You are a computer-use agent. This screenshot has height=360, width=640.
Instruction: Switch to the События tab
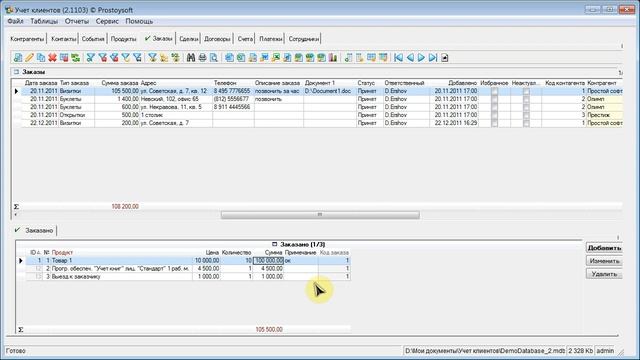93,39
